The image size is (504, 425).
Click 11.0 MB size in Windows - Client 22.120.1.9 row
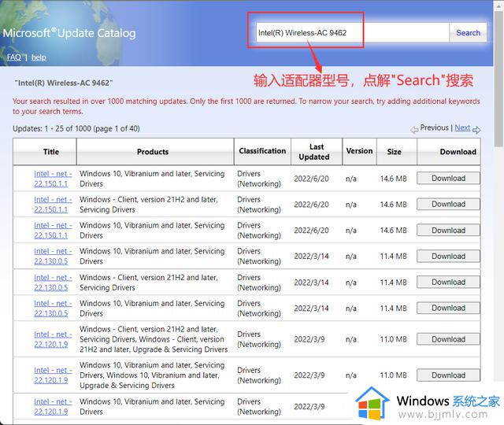394,339
